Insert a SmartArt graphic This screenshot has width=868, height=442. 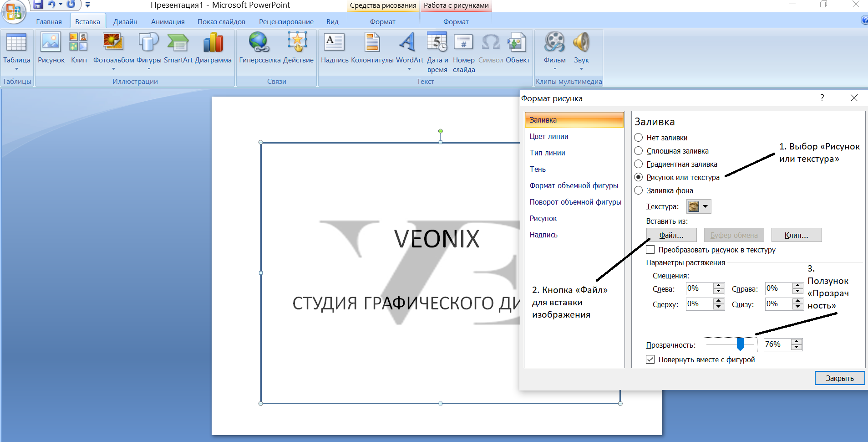click(x=178, y=48)
